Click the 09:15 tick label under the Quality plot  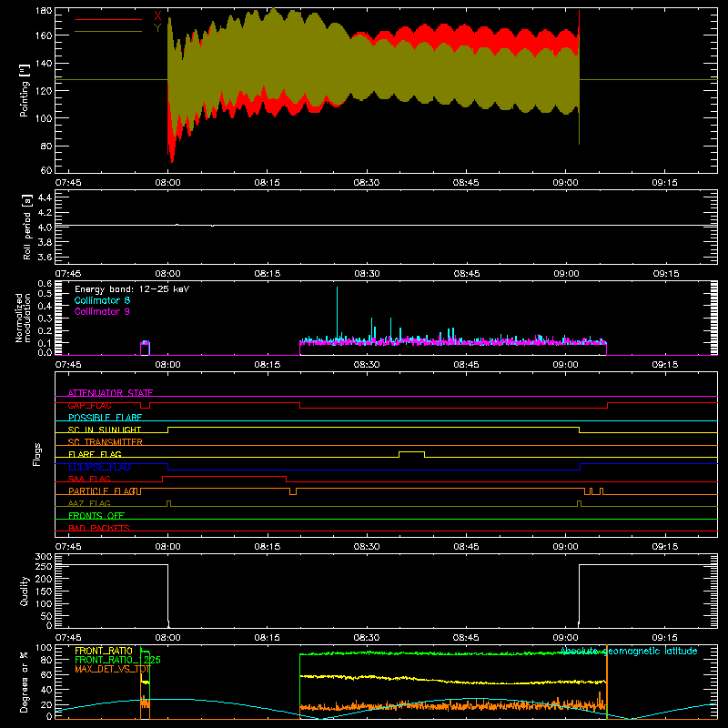tap(664, 638)
